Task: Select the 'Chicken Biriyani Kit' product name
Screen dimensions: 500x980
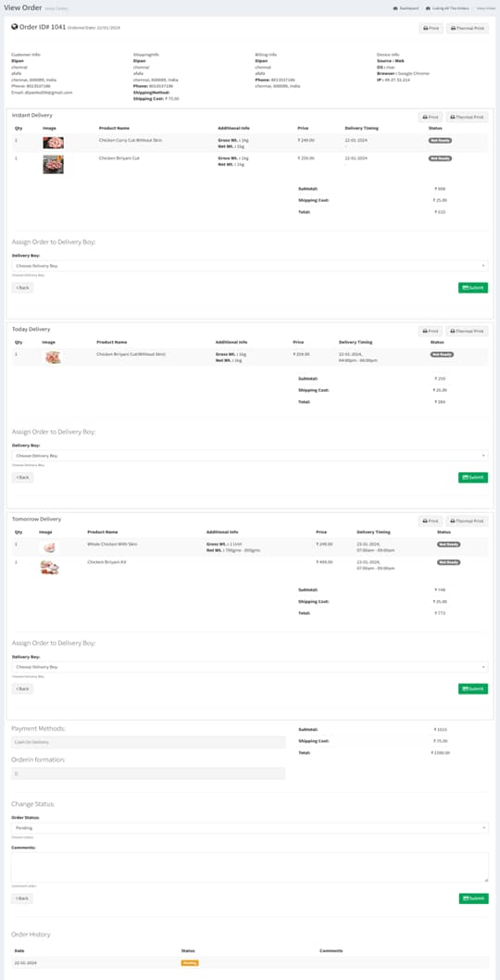Action: [106, 562]
